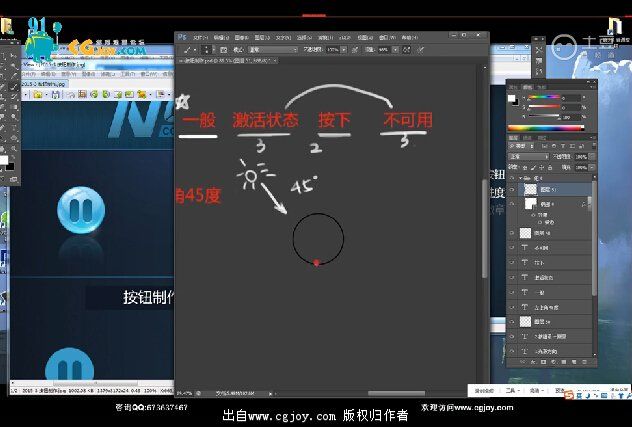This screenshot has width=632, height=427.
Task: Filter for smart objects icon in Layers panel
Action: [x=581, y=146]
